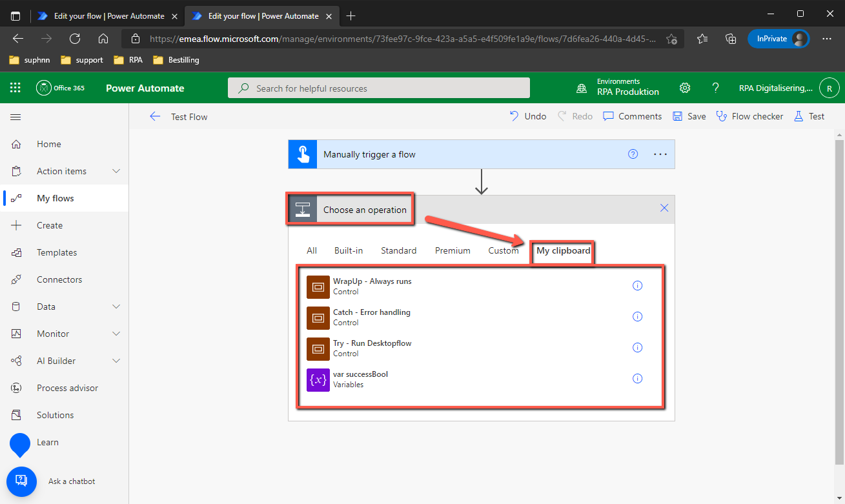
Task: Click Test in the flow toolbar
Action: [x=809, y=116]
